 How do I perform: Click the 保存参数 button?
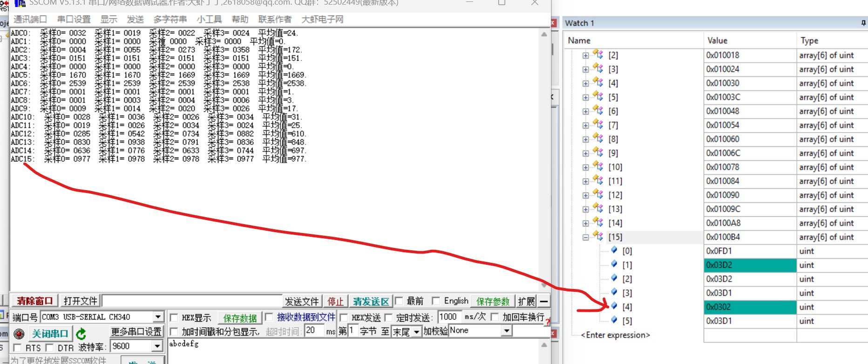[x=493, y=302]
